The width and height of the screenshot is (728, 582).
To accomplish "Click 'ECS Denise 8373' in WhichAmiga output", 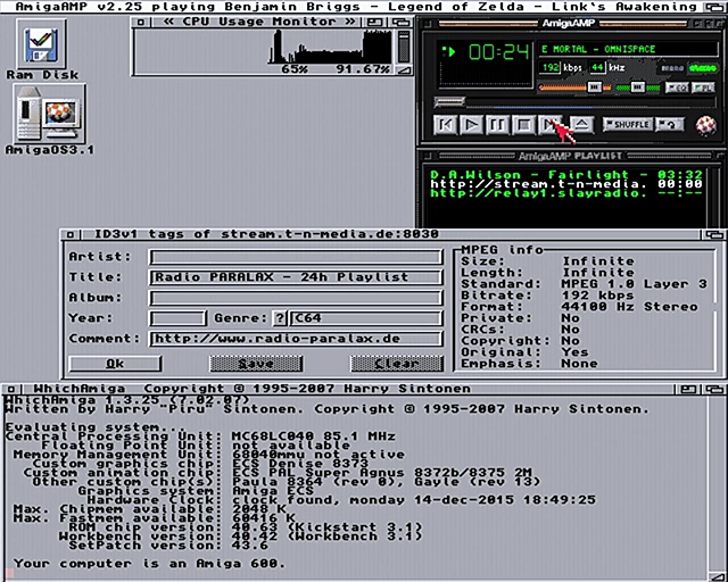I will 300,463.
